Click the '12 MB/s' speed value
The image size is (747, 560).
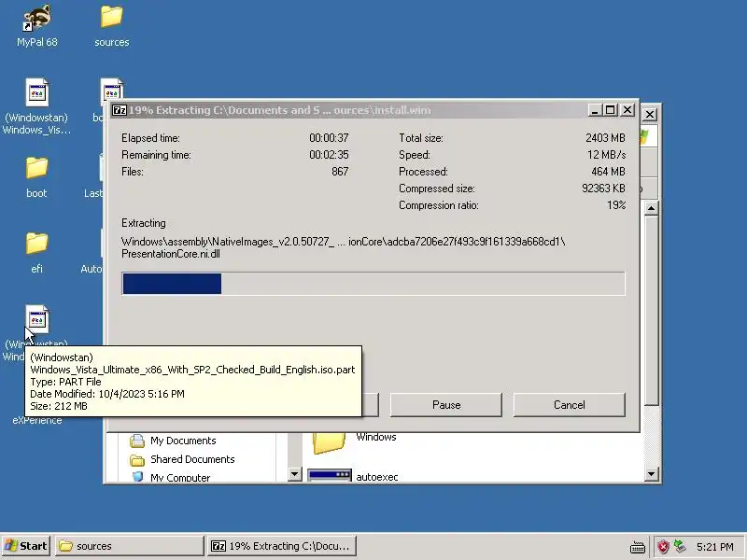click(x=606, y=155)
